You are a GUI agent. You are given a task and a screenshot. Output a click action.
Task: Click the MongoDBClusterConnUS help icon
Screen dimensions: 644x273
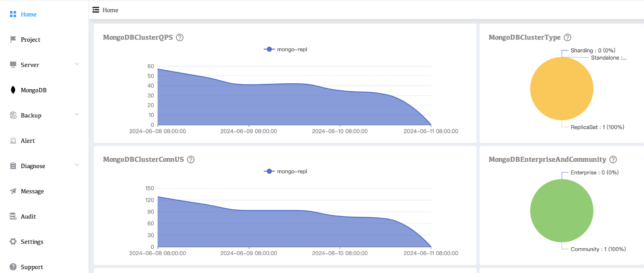click(191, 160)
